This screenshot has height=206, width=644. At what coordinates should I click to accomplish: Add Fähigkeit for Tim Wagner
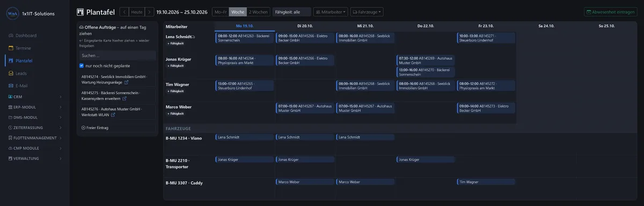coord(175,91)
